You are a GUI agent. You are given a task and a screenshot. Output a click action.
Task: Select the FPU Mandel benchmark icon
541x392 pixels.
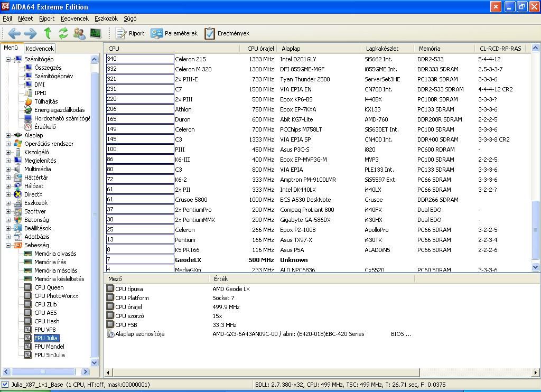(28, 347)
